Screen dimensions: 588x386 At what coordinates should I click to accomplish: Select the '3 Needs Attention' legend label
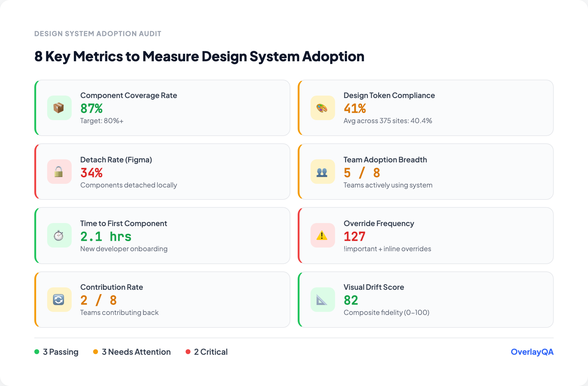point(136,352)
